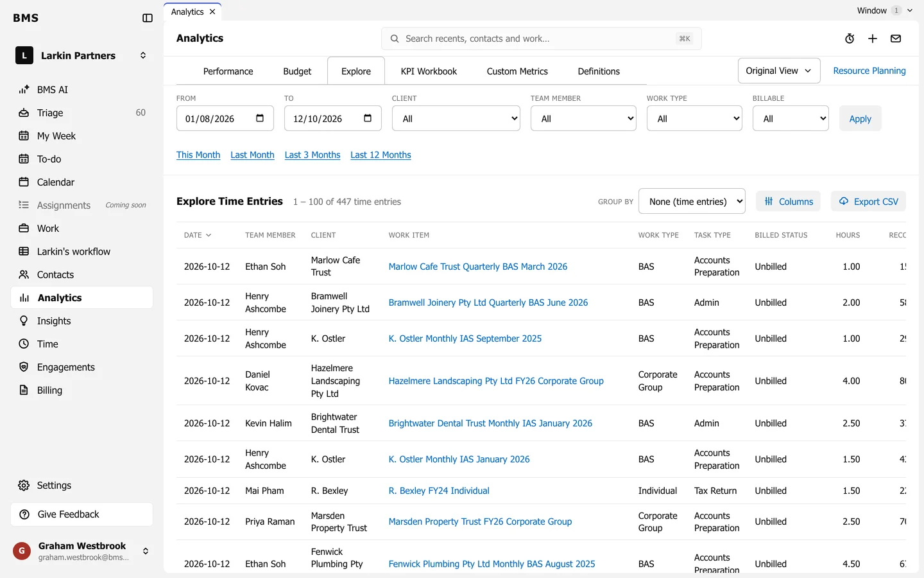Open Larkin's workflow in sidebar

point(81,252)
